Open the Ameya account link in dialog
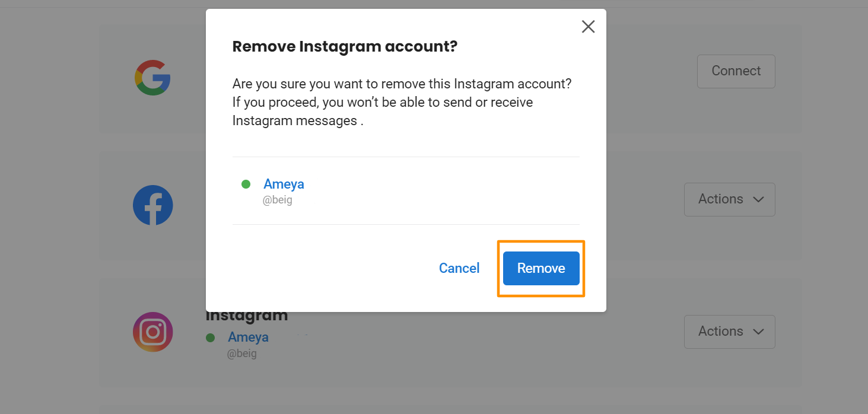This screenshot has height=414, width=868. tap(284, 184)
